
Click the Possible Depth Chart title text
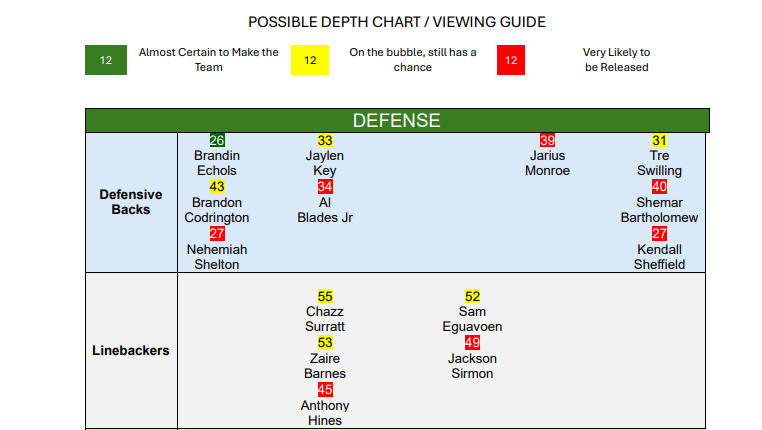click(x=396, y=22)
